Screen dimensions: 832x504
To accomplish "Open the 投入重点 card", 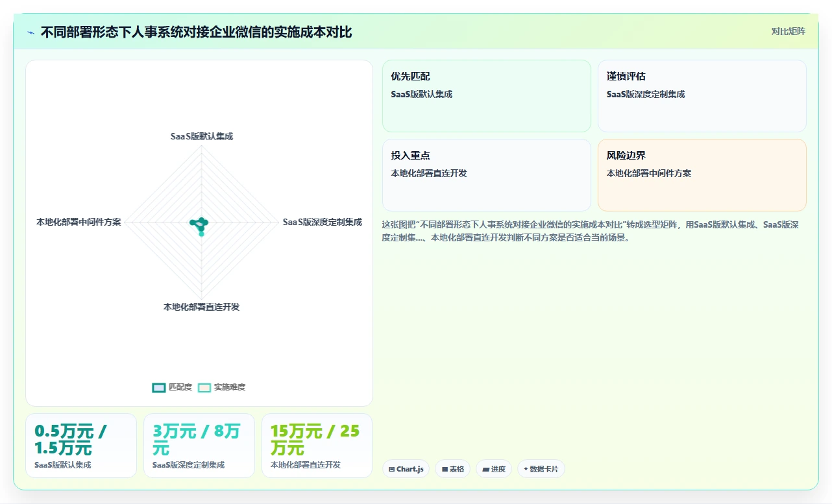I will click(x=487, y=175).
